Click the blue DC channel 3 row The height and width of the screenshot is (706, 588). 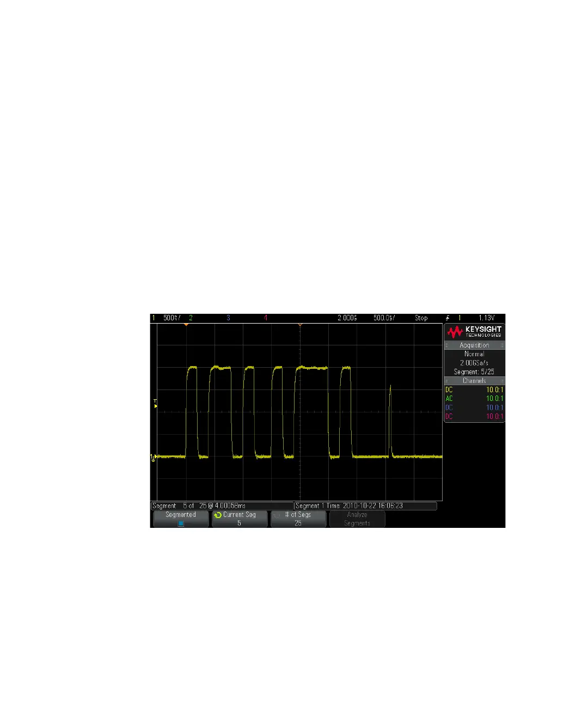pos(474,407)
